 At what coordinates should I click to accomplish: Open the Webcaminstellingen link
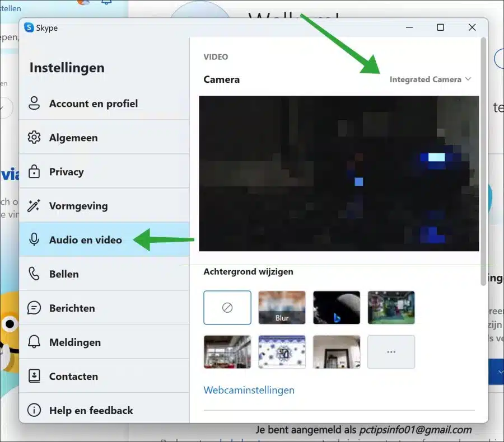click(x=249, y=390)
